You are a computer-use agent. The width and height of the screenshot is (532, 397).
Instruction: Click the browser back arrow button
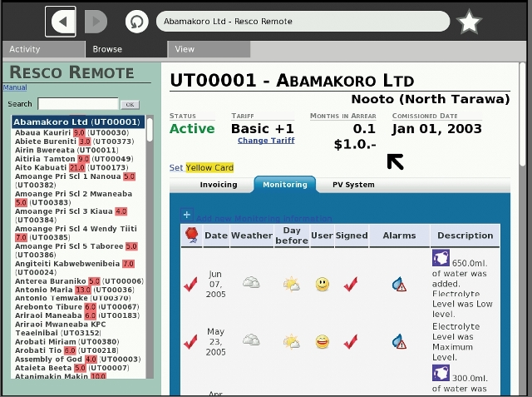[x=61, y=22]
